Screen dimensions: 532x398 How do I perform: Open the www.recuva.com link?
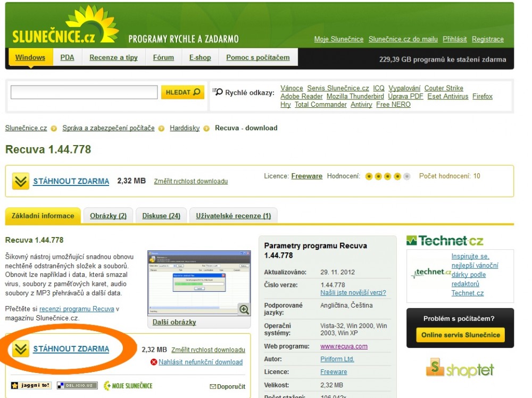[x=344, y=346]
